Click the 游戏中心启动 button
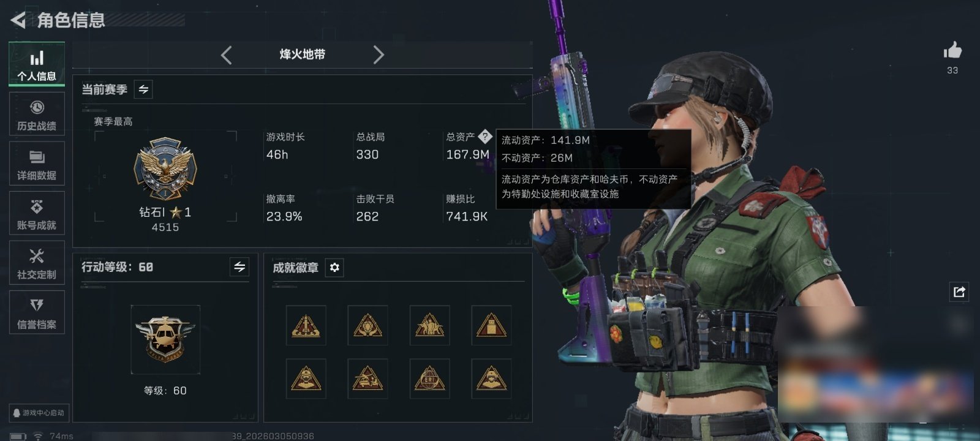 [x=39, y=413]
